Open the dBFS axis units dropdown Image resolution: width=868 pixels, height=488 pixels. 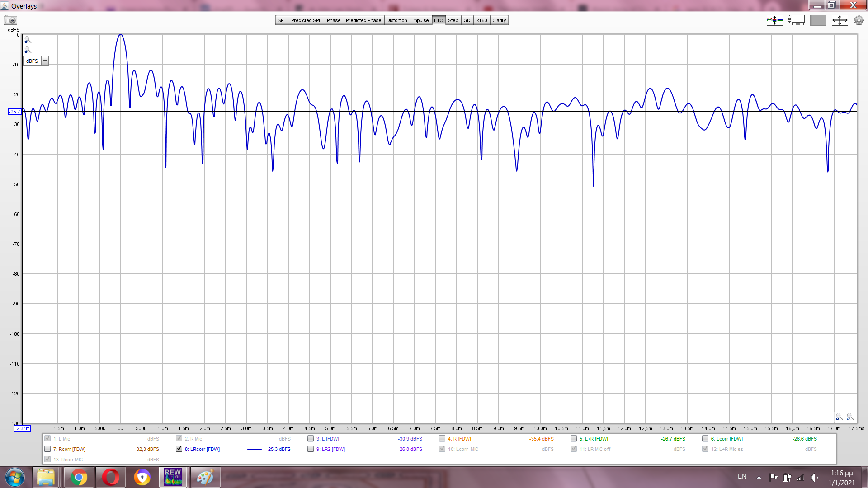[45, 61]
